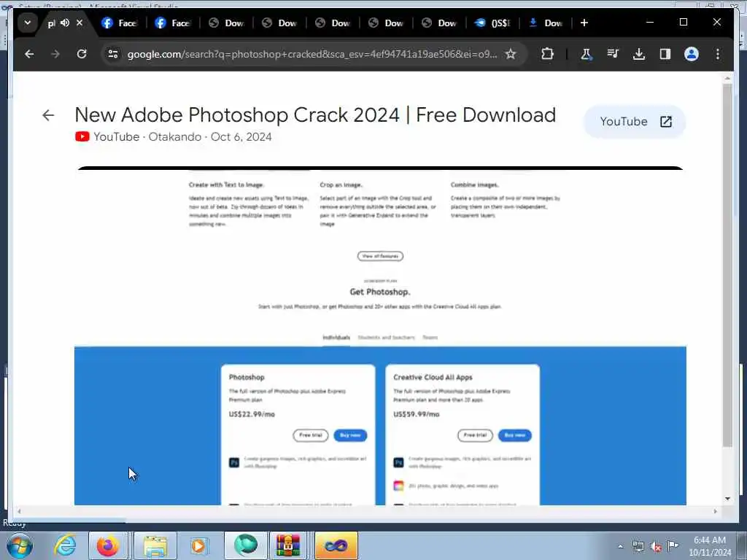747x560 pixels.
Task: Open video in YouTube button
Action: [x=635, y=122]
